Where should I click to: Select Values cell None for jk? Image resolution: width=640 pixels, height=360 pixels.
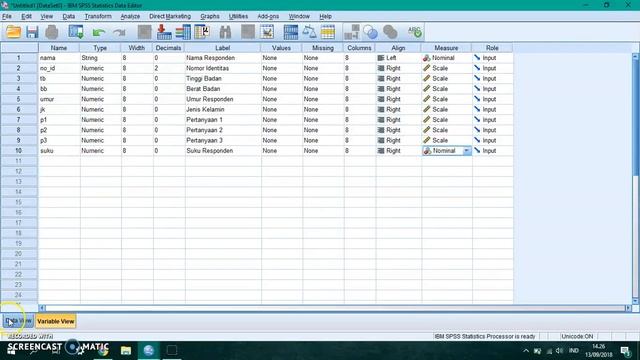tap(282, 109)
